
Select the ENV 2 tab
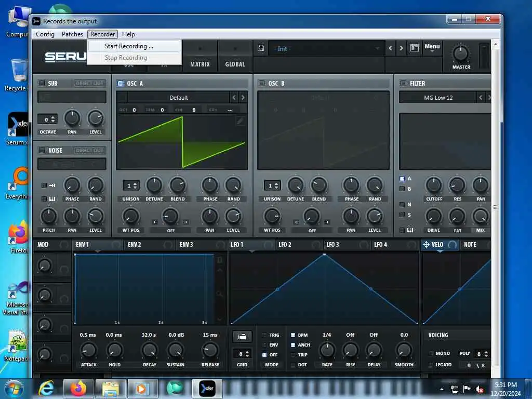click(135, 245)
